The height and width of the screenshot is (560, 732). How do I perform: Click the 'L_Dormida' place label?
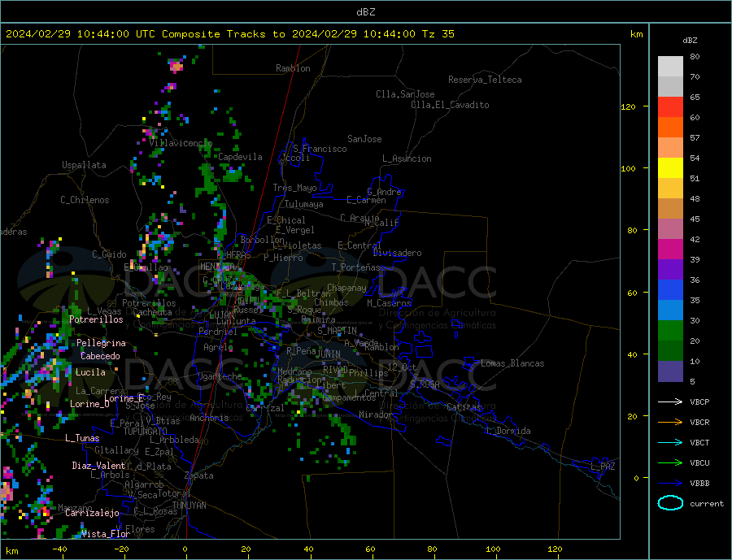(508, 431)
